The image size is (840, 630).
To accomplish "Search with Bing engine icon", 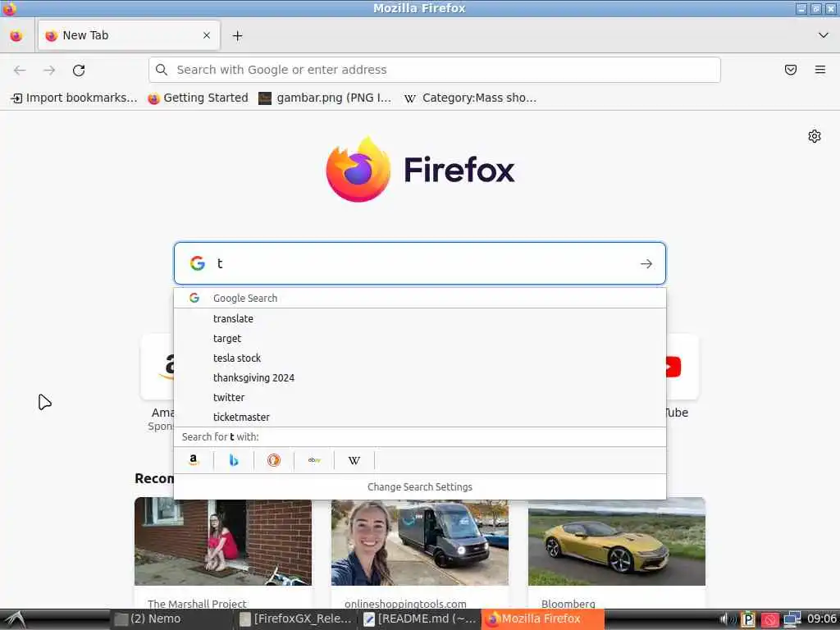I will pos(234,460).
